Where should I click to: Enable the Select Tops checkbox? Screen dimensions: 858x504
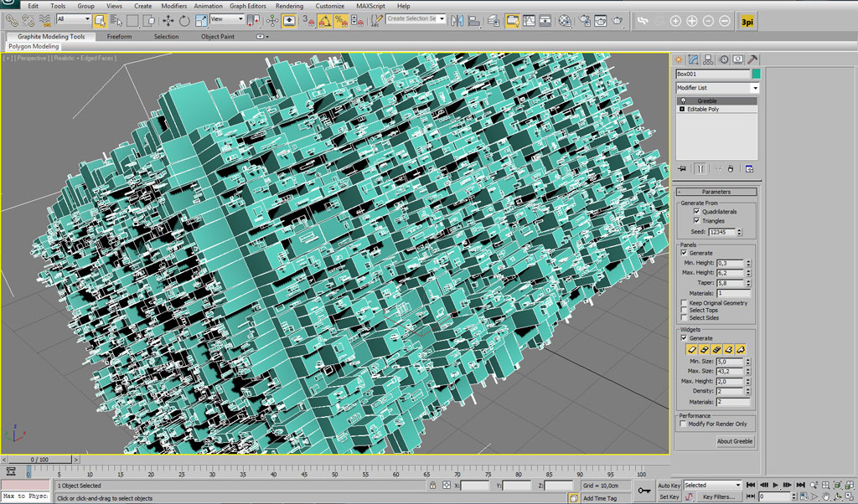click(684, 310)
